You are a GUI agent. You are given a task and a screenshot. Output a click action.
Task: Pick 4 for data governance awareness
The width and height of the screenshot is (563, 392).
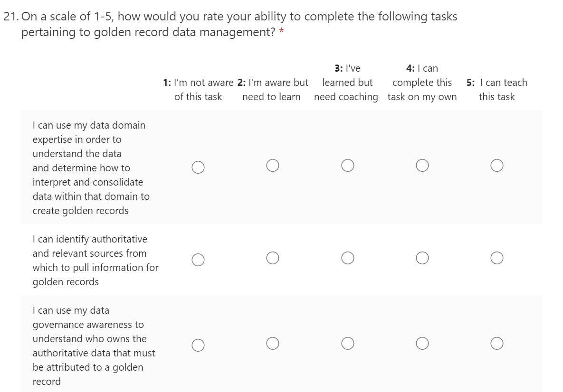click(422, 343)
